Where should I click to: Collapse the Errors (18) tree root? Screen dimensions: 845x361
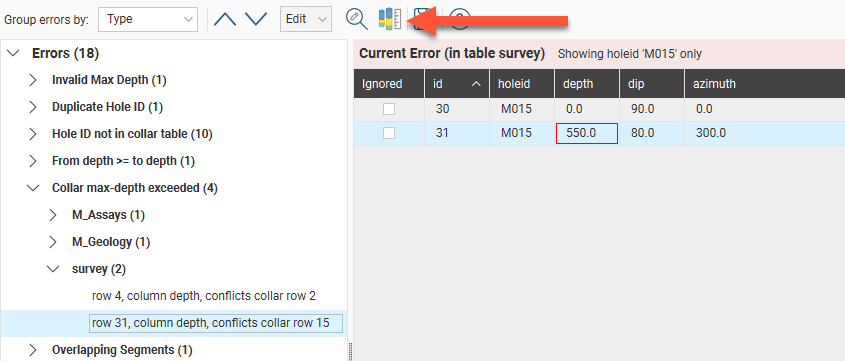(x=15, y=53)
